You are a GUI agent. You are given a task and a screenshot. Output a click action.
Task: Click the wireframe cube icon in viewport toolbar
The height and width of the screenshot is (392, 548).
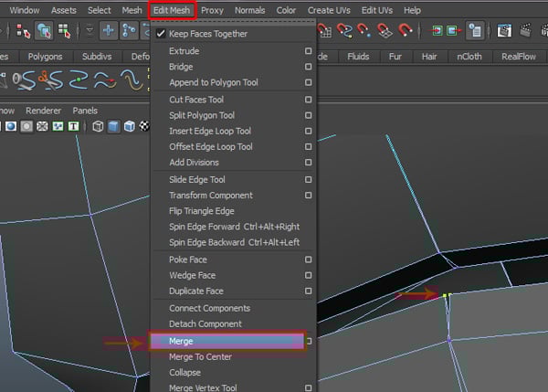[x=98, y=126]
